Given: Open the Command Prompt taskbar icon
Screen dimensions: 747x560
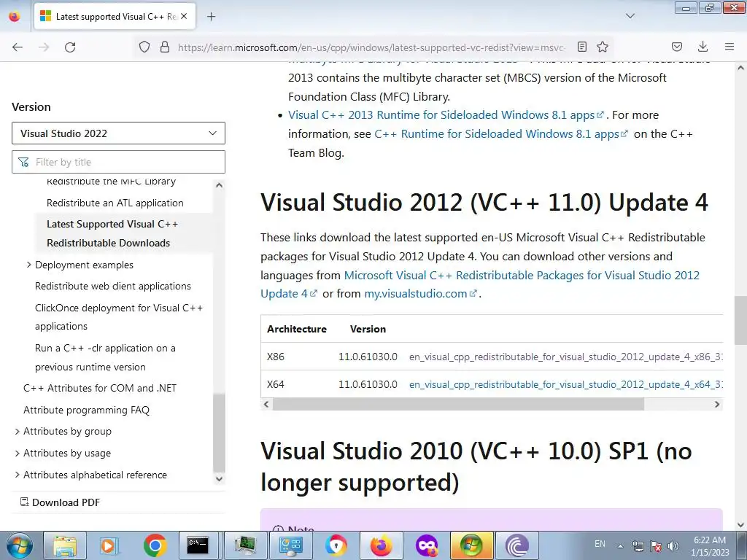Looking at the screenshot, I should (198, 545).
